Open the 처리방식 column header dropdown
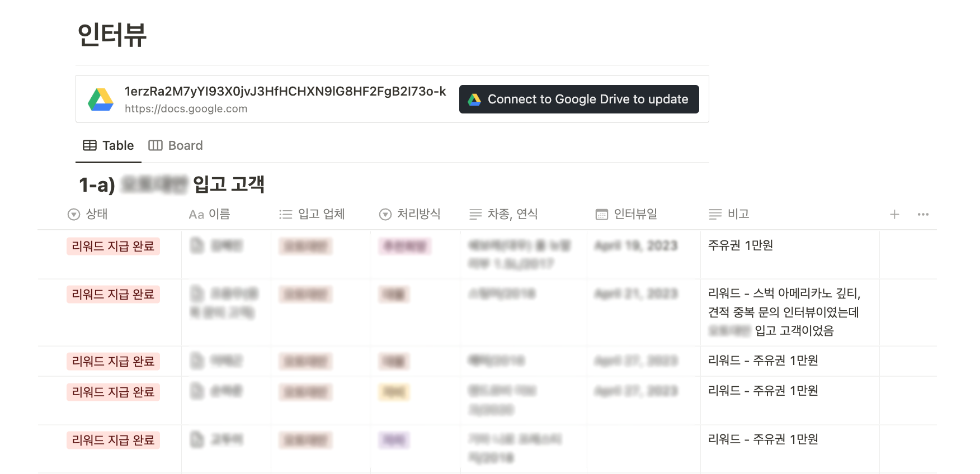 click(x=409, y=215)
